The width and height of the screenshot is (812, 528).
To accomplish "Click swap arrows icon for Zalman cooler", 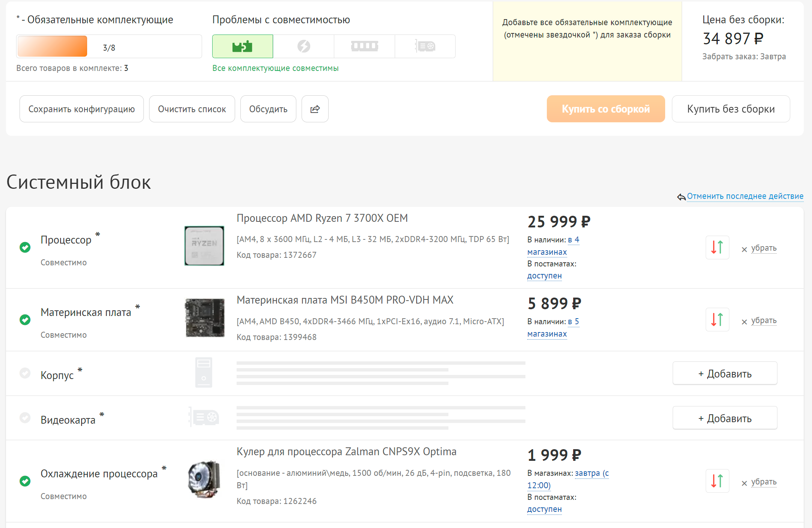I will tap(717, 481).
